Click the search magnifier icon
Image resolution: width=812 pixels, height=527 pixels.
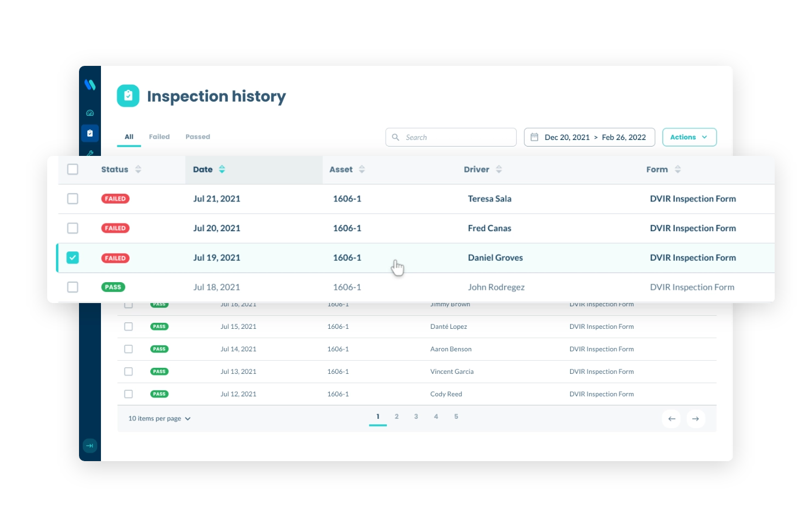tap(396, 137)
